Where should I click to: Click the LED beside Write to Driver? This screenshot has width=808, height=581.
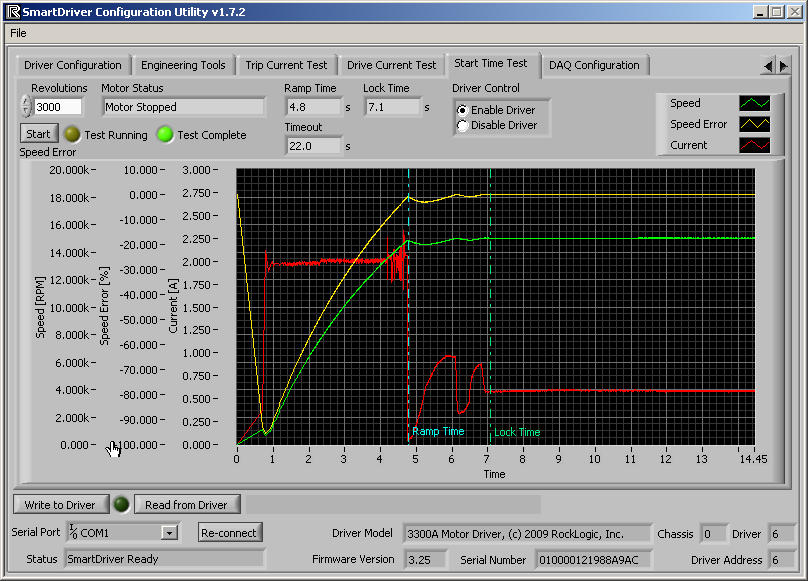pos(120,504)
